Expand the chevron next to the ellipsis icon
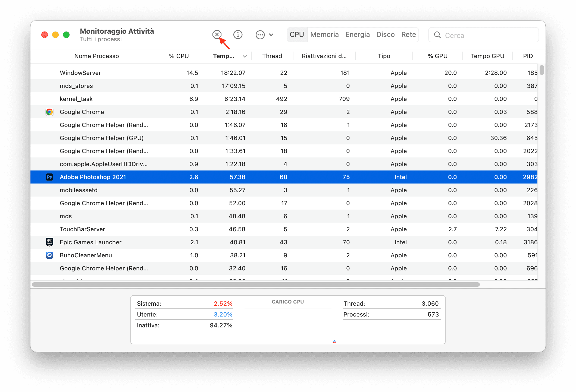576x392 pixels. pos(271,35)
